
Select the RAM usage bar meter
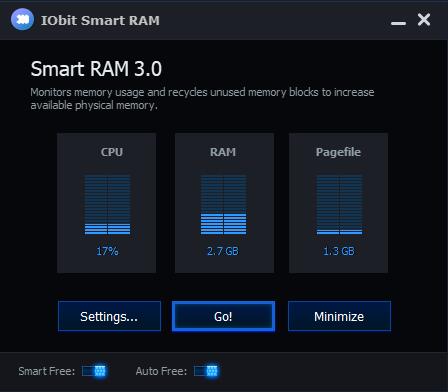click(223, 205)
